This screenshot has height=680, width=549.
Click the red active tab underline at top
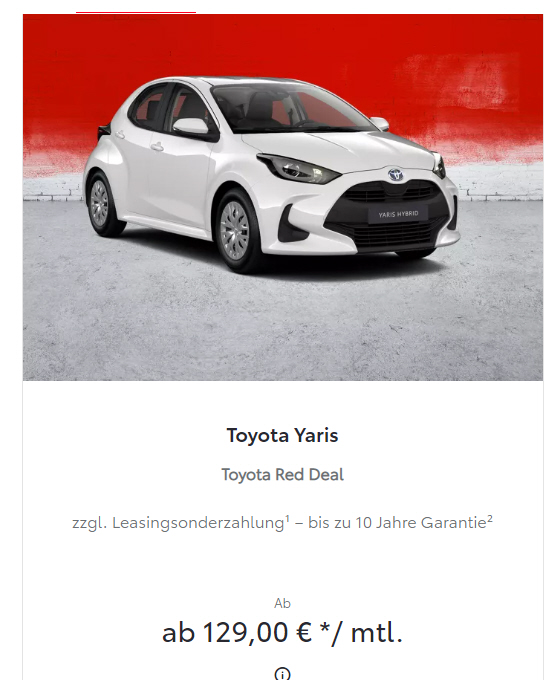[x=136, y=13]
